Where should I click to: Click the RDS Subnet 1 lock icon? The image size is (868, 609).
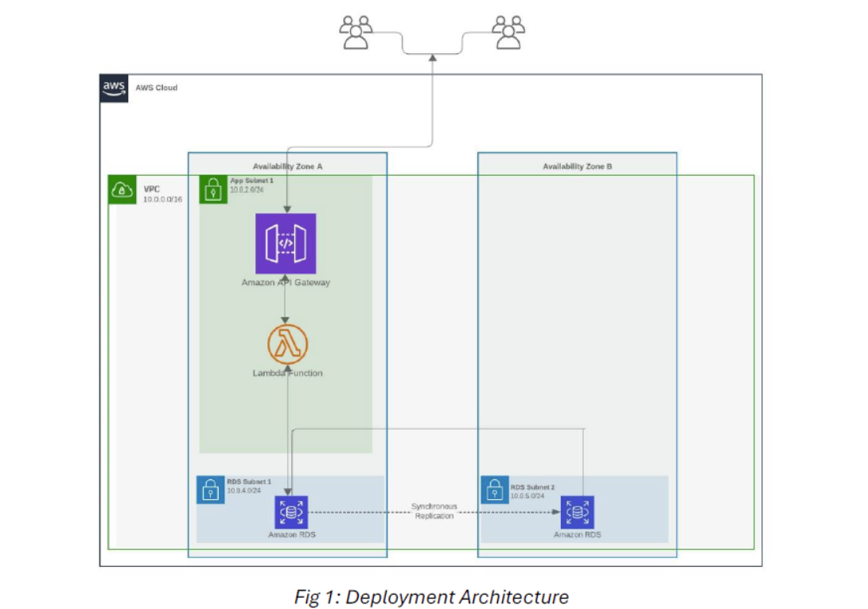point(211,490)
